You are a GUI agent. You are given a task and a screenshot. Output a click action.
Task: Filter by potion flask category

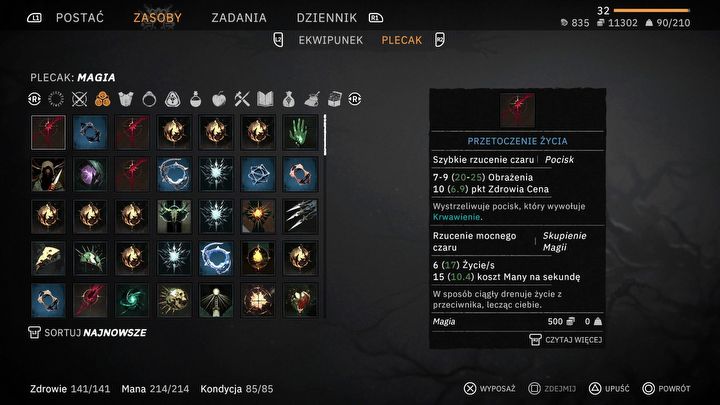point(196,99)
